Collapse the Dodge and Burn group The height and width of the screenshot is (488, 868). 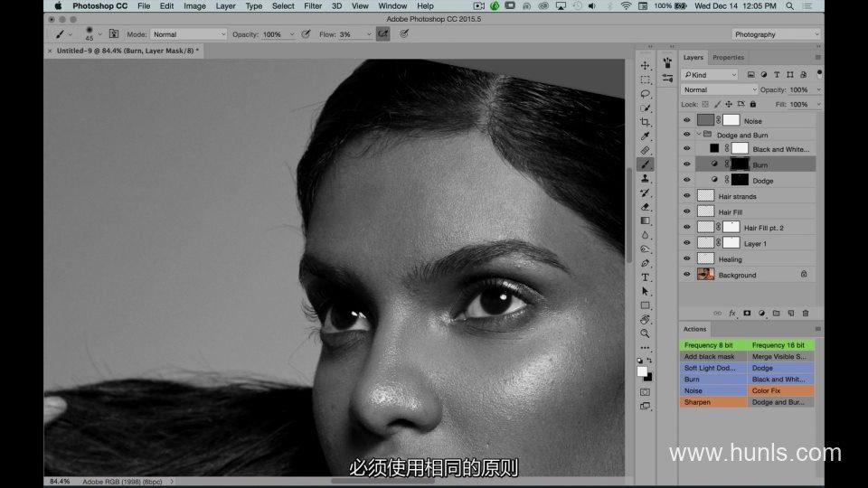pos(699,135)
